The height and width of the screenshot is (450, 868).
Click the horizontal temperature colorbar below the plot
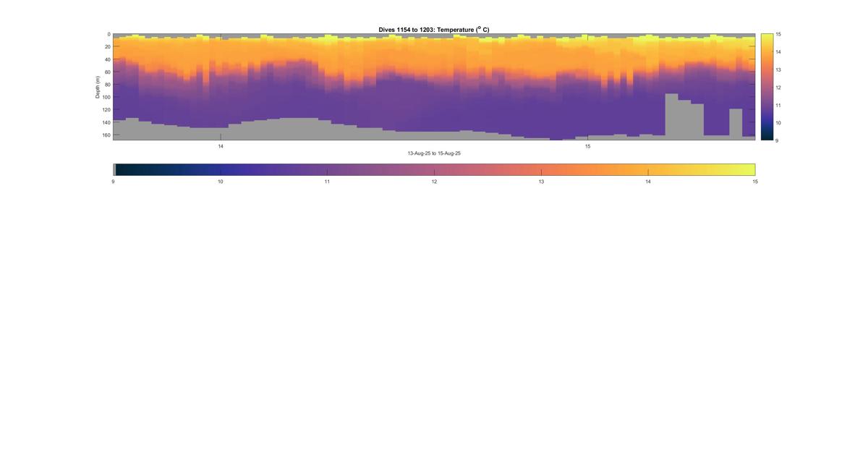pos(434,169)
